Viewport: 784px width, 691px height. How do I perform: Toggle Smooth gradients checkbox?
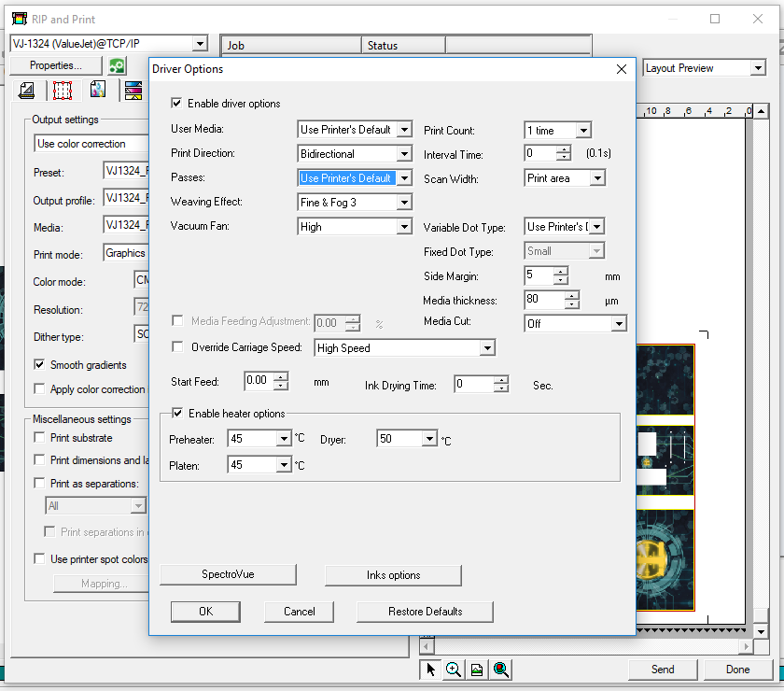click(x=39, y=364)
